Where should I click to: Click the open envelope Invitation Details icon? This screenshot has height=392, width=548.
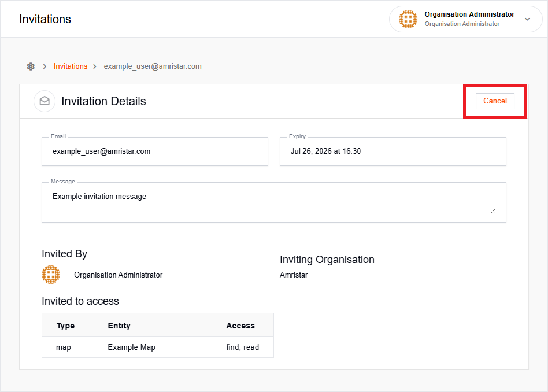point(45,101)
